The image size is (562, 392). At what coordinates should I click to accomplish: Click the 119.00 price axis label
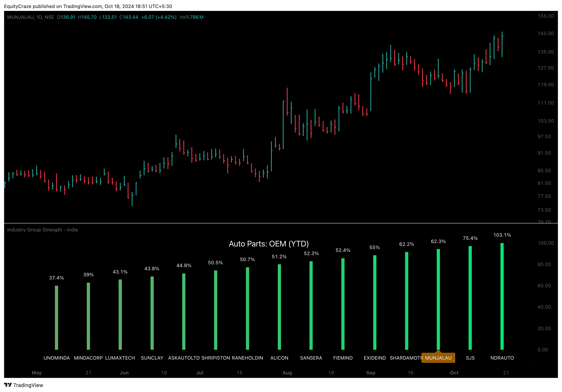[546, 85]
